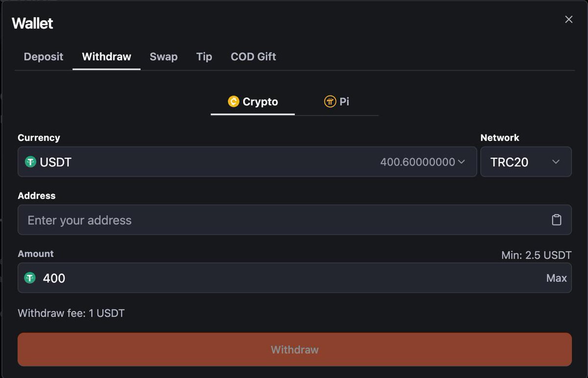Click the Address label
This screenshot has height=378, width=588.
tap(36, 195)
